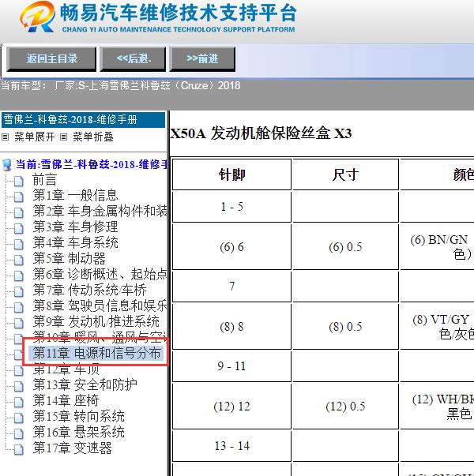
Task: Click the page icon next to 前言
Action: tap(19, 182)
